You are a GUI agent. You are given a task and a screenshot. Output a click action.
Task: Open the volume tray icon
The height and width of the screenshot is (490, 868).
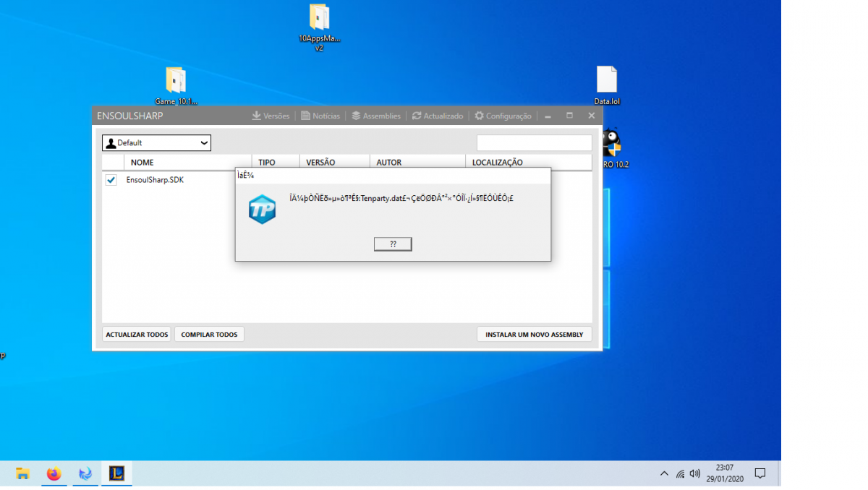click(x=695, y=474)
